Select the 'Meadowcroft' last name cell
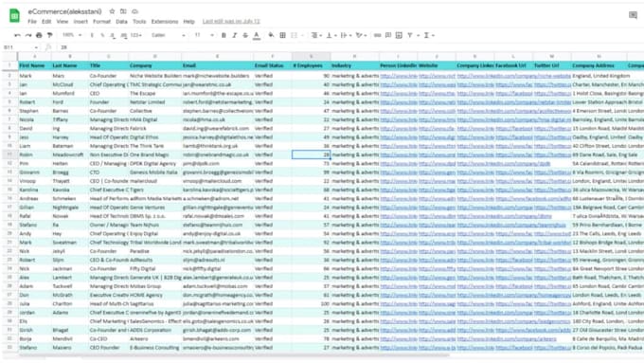The height and width of the screenshot is (363, 644). click(69, 154)
